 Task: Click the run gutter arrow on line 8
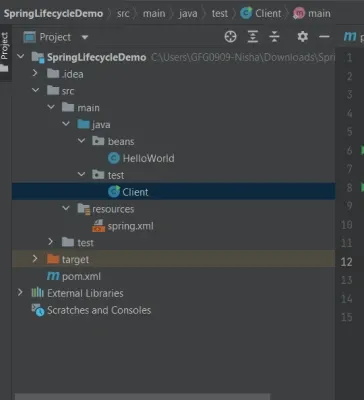pyautogui.click(x=362, y=187)
